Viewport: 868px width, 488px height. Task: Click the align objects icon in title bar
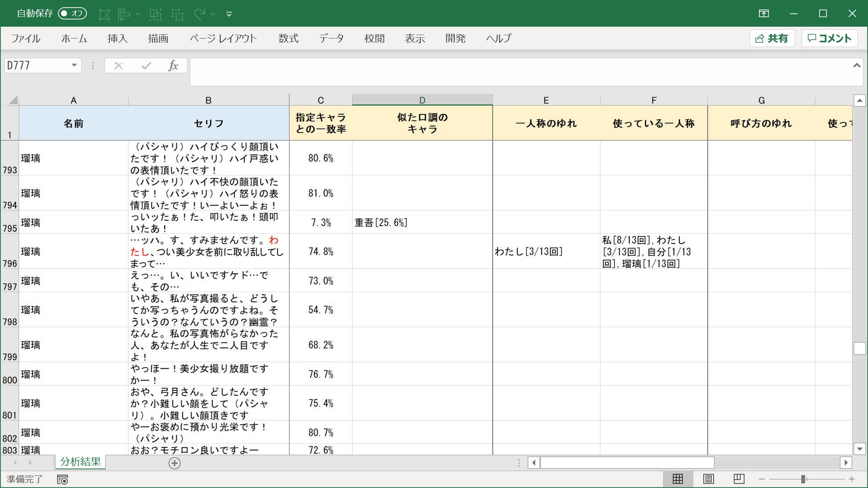coord(124,14)
